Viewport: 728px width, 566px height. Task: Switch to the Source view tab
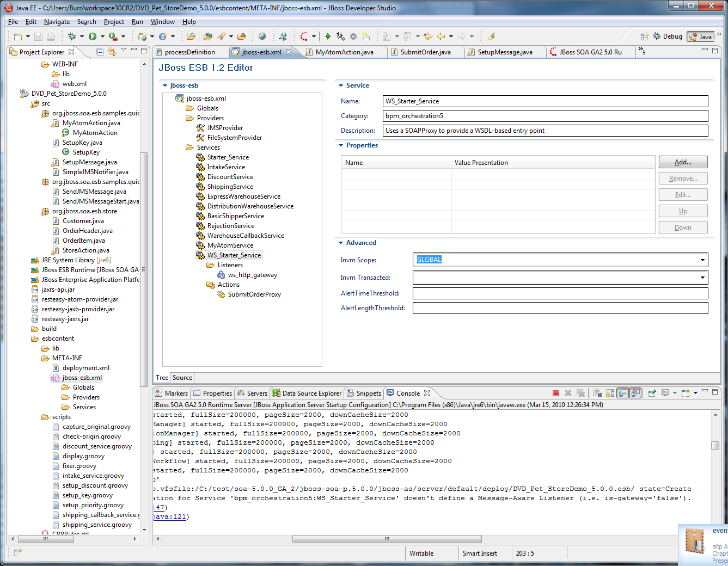pyautogui.click(x=182, y=378)
